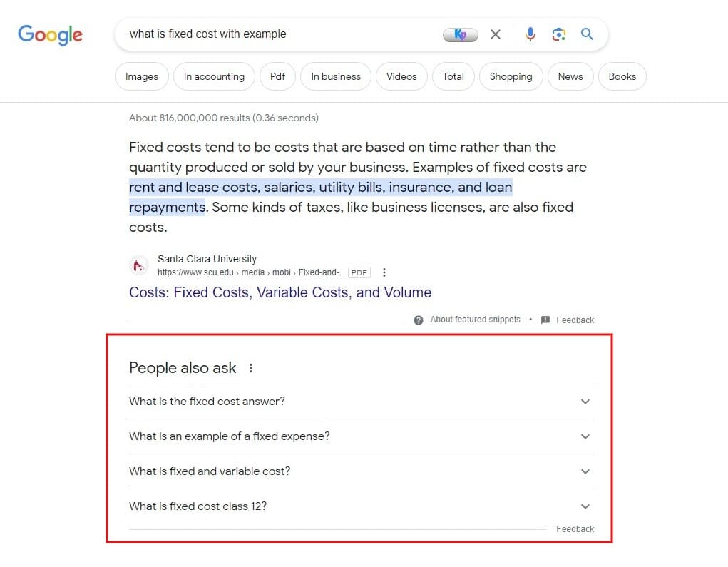The width and height of the screenshot is (728, 567).
Task: Toggle the Keywords Everywhere Kp switch
Action: pos(460,34)
